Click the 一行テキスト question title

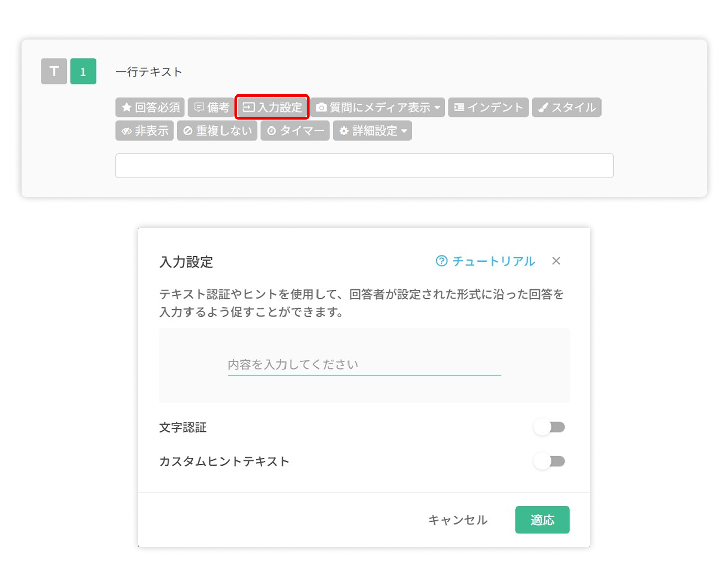[149, 72]
